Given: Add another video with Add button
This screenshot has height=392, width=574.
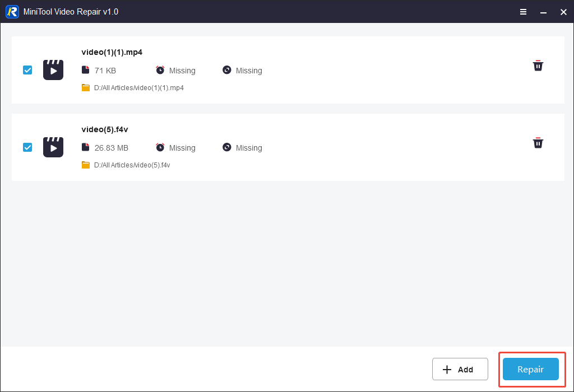Looking at the screenshot, I should tap(460, 370).
